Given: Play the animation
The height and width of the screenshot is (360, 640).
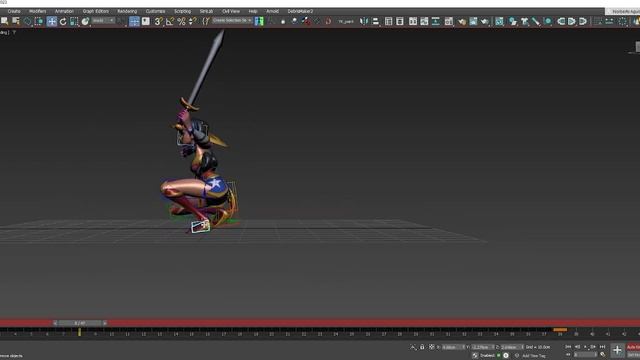Looking at the screenshot, I should coord(585,347).
